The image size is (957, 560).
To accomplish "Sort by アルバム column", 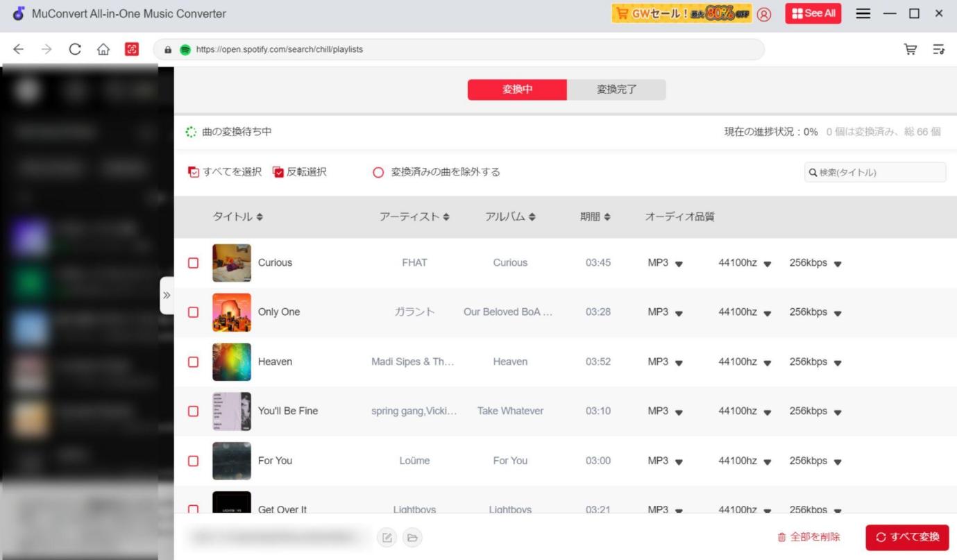I will tap(510, 217).
